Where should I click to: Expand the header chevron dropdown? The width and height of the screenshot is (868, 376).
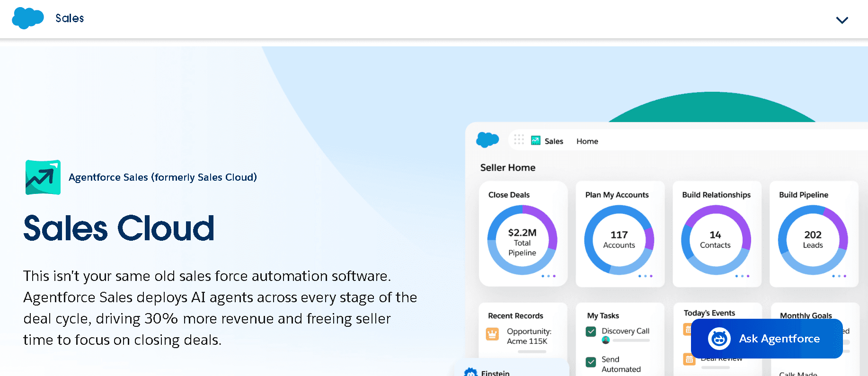(842, 20)
